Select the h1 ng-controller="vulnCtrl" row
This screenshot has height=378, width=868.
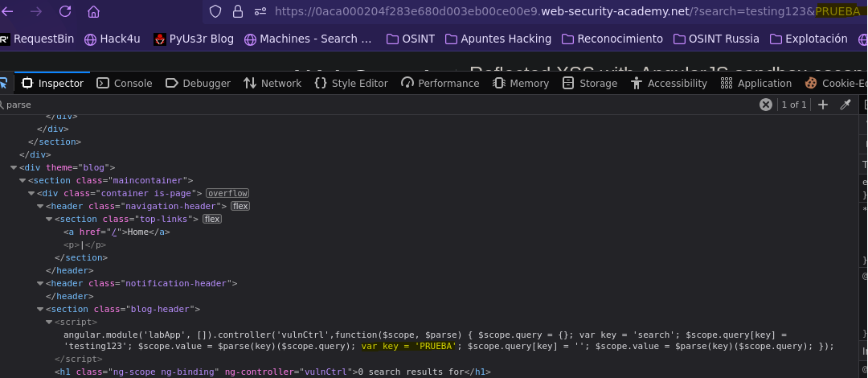point(272,372)
